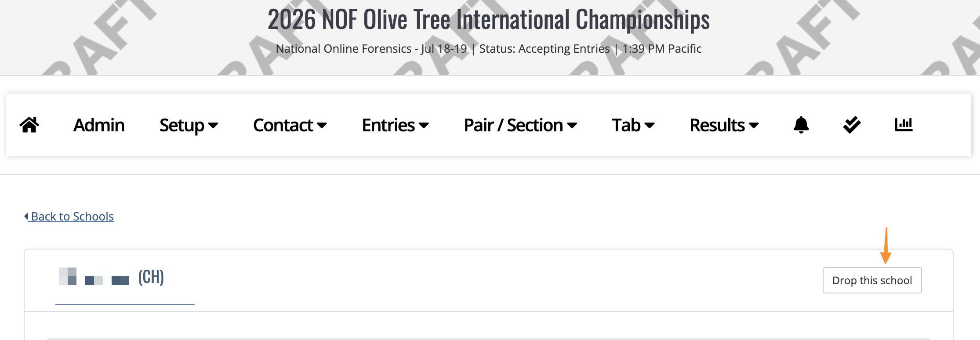Expand the Entries dropdown
This screenshot has height=340, width=980.
tap(395, 125)
